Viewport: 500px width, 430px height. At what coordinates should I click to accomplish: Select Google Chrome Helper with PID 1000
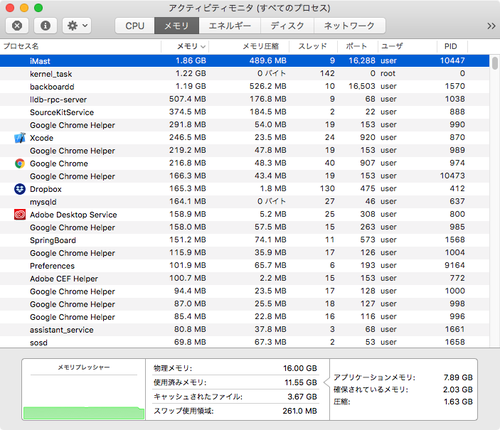245,291
